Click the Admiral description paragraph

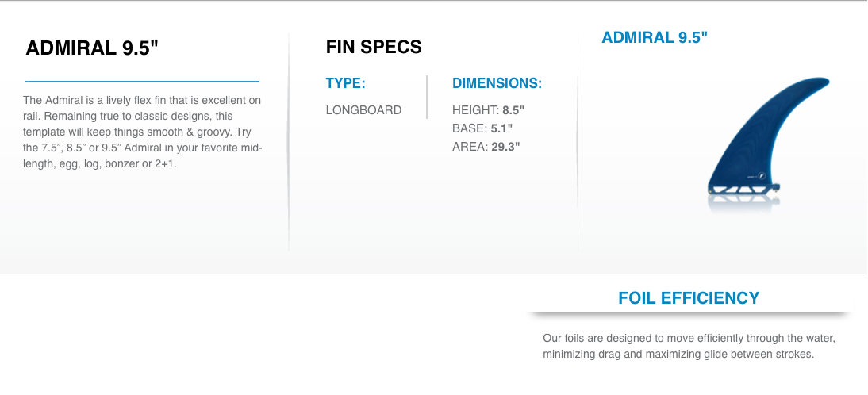pyautogui.click(x=143, y=132)
